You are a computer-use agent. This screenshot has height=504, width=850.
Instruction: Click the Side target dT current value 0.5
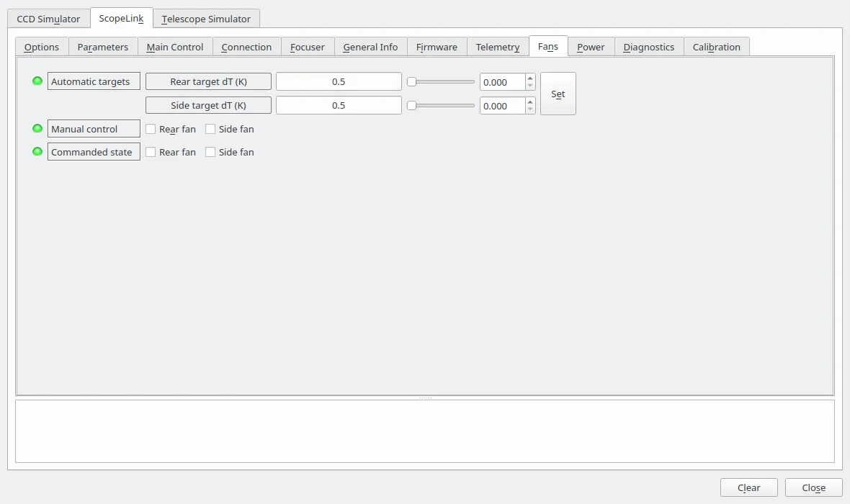pyautogui.click(x=339, y=105)
